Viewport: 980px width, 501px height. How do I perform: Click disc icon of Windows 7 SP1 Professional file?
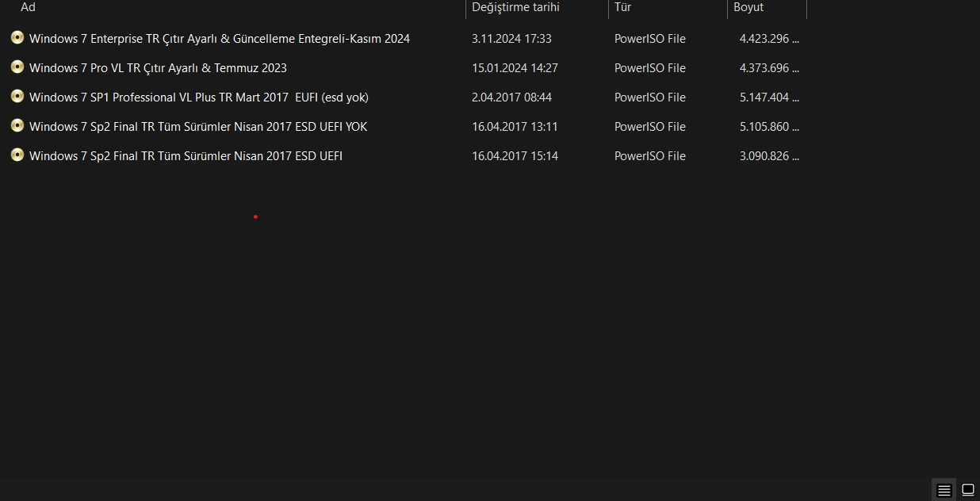coord(17,96)
